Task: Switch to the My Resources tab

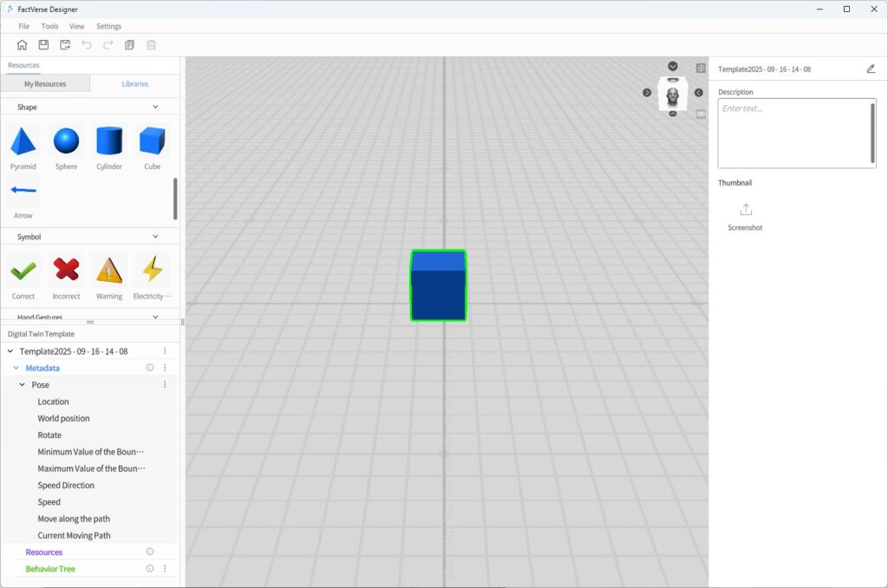Action: [45, 84]
